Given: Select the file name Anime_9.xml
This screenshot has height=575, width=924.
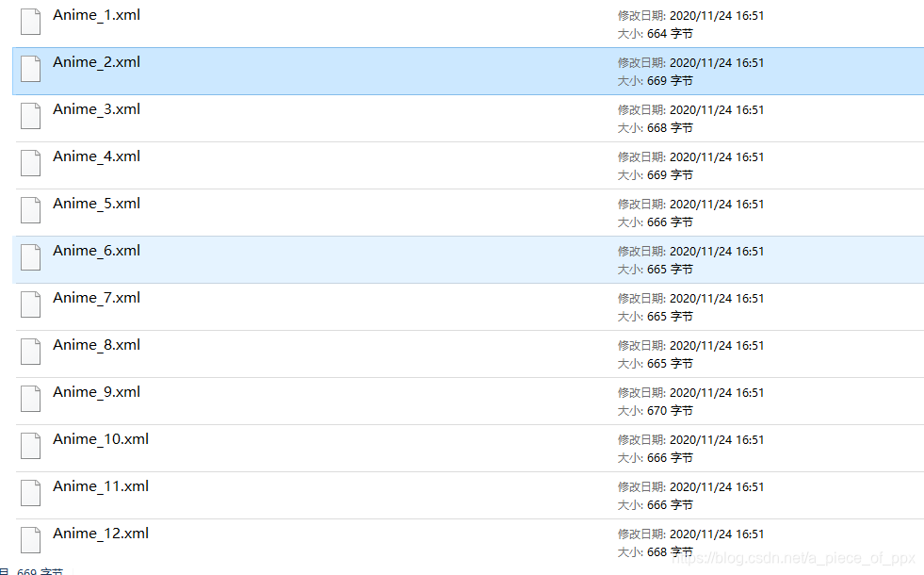Looking at the screenshot, I should tap(97, 393).
